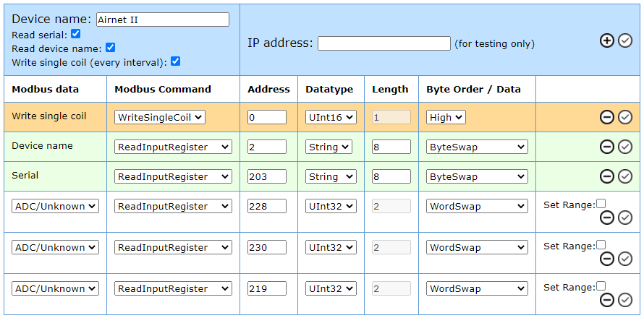Click the Write single coil row label
644x318 pixels.
[x=49, y=116]
